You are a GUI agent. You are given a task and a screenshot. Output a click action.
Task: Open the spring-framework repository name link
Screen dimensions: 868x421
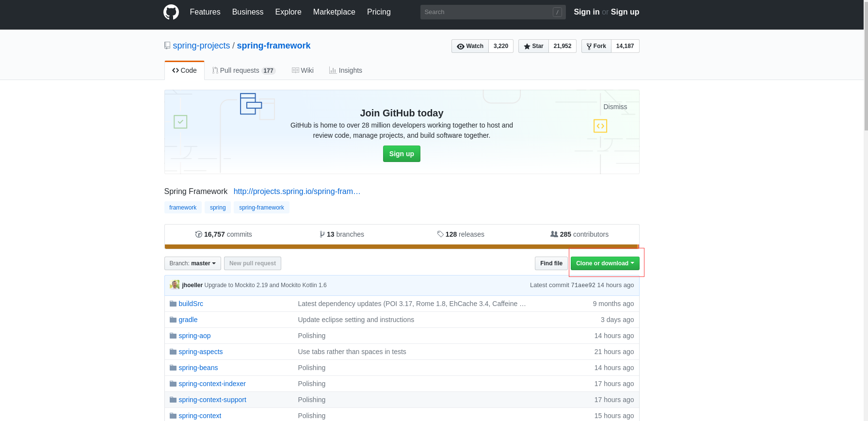(x=273, y=46)
